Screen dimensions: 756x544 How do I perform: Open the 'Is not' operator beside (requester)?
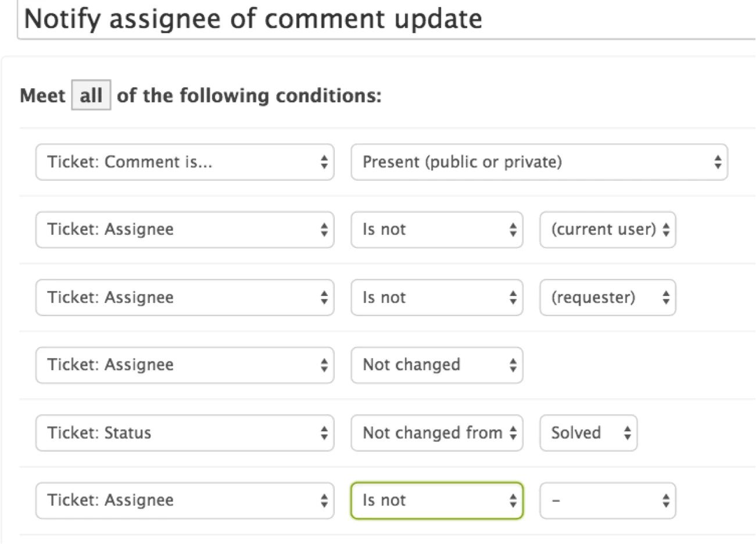click(436, 298)
